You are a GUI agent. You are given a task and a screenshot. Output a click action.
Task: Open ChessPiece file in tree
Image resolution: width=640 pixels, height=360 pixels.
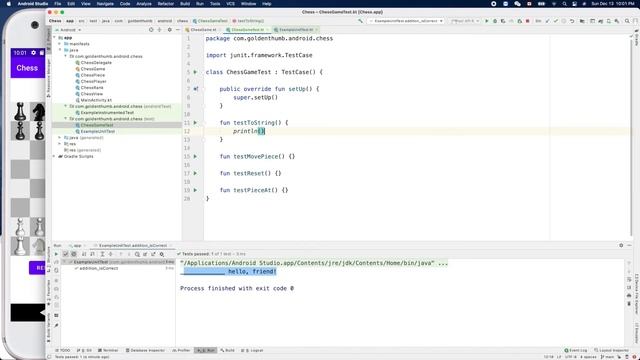click(93, 75)
